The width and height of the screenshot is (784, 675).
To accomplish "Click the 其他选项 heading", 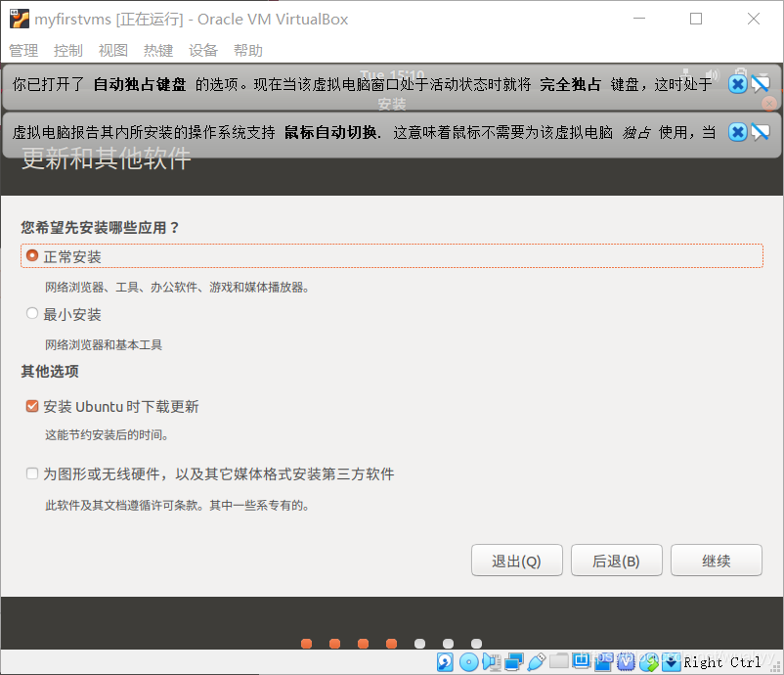I will (x=50, y=372).
